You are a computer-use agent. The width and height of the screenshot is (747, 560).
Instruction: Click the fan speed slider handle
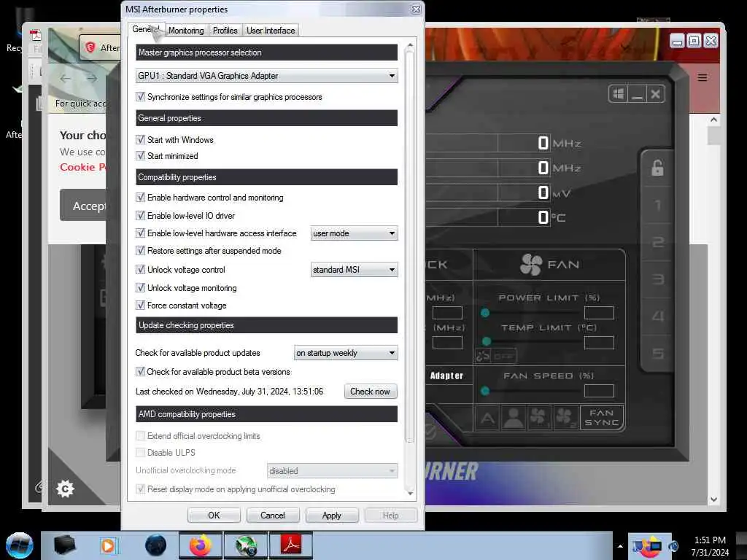coord(485,391)
